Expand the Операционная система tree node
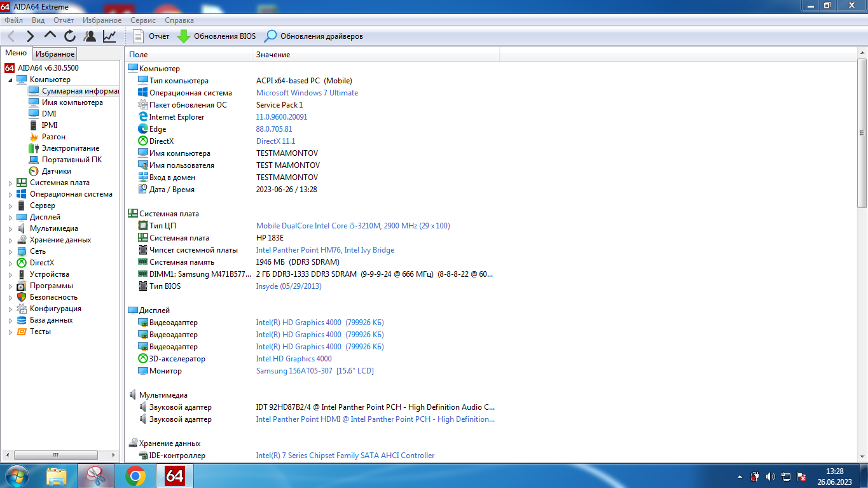The width and height of the screenshot is (868, 488). click(x=10, y=194)
